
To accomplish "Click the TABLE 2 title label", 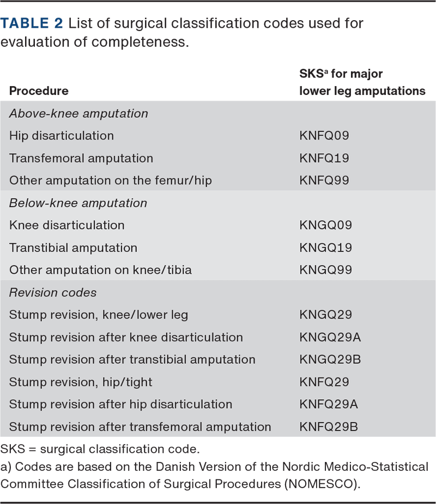I will click(31, 23).
